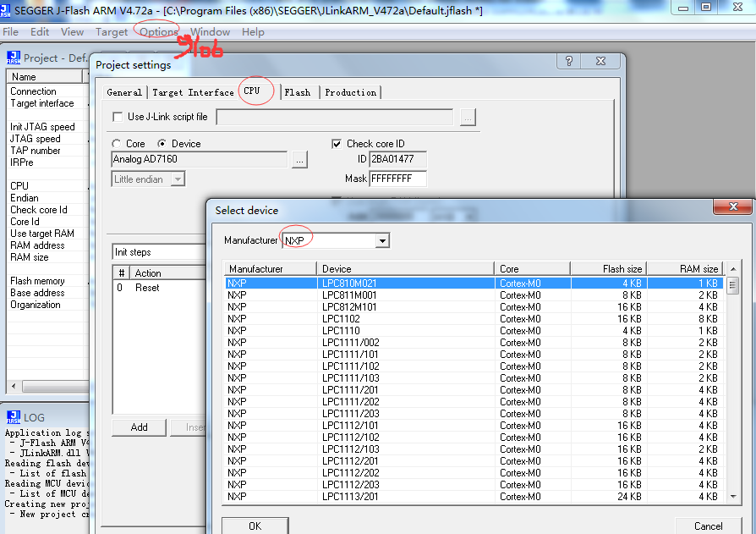This screenshot has height=534, width=756.
Task: Click Cancel in Select device dialog
Action: [x=709, y=526]
